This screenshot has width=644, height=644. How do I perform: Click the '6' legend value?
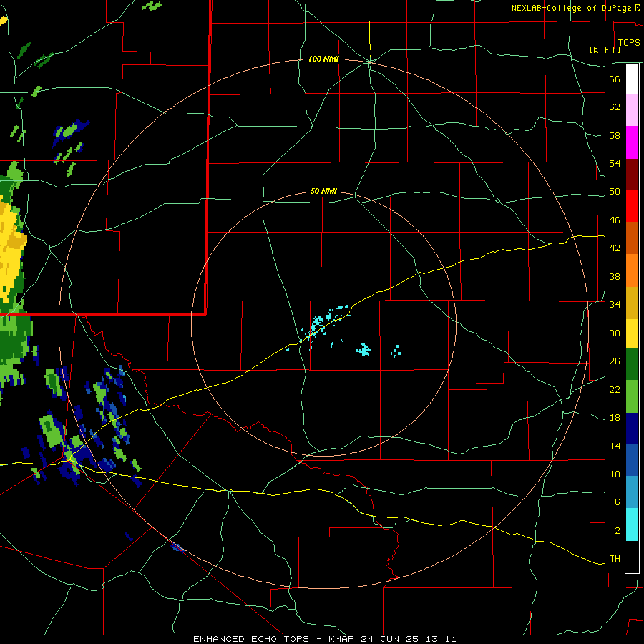click(x=618, y=502)
